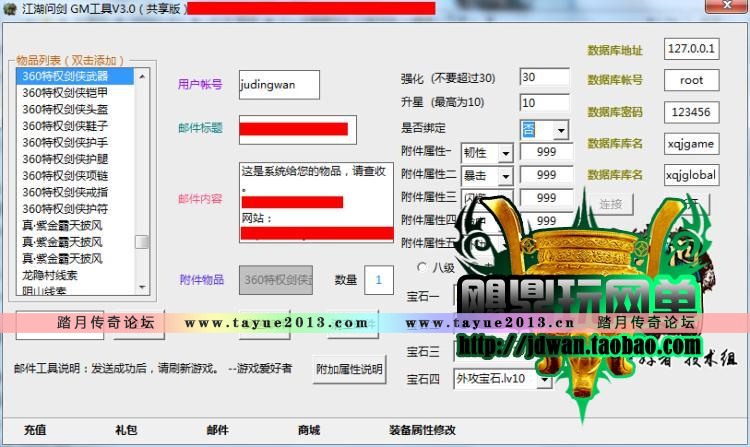Focus the 附件属性一 value field 999
Image resolution: width=750 pixels, height=447 pixels.
click(546, 152)
